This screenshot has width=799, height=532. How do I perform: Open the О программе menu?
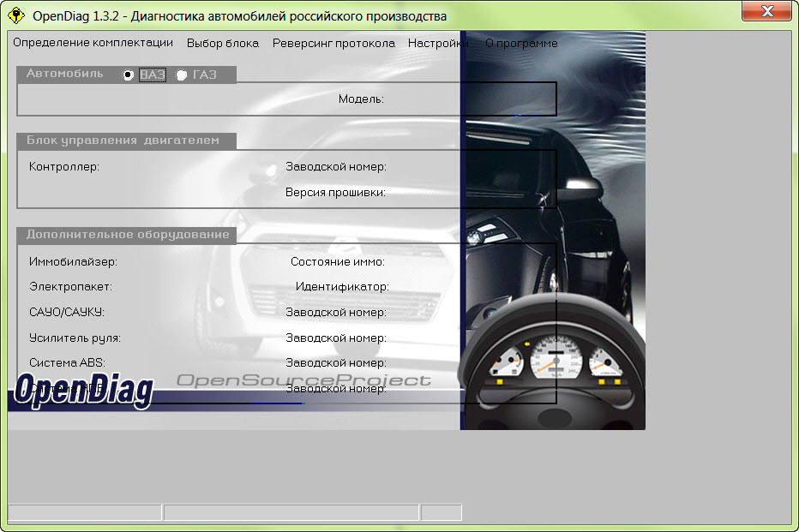[521, 44]
